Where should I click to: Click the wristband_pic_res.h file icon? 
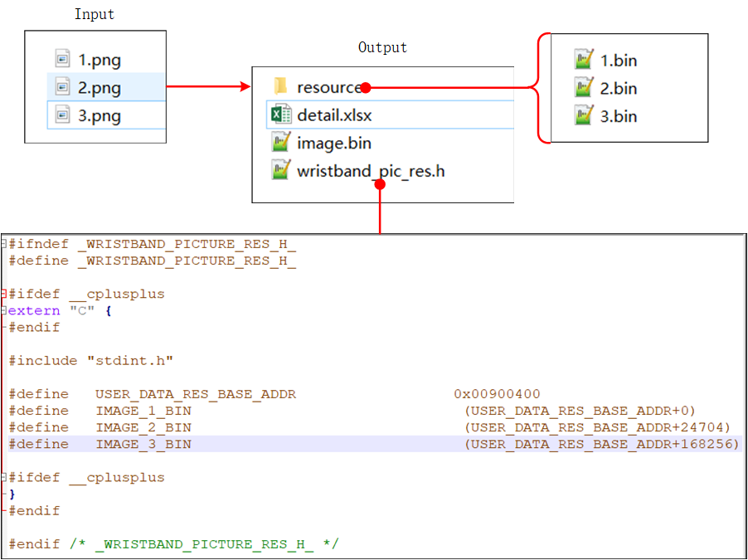pyautogui.click(x=281, y=171)
